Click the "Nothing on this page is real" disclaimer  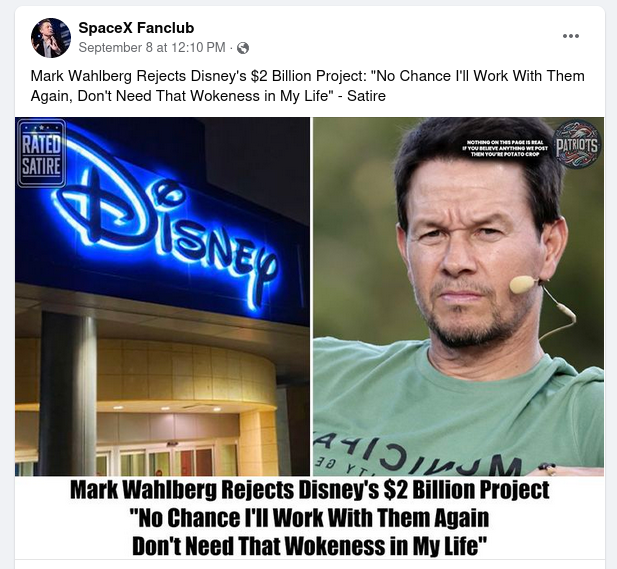tap(505, 148)
